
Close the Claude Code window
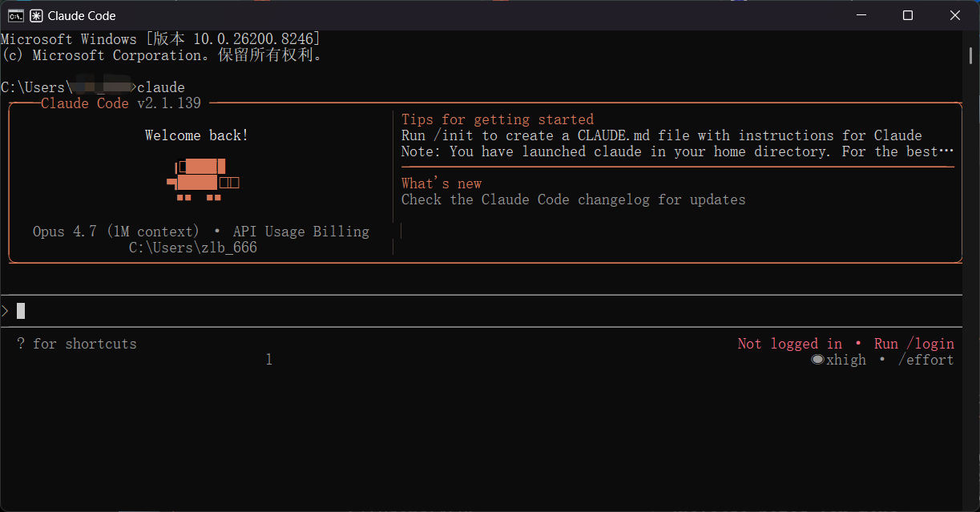(x=955, y=15)
